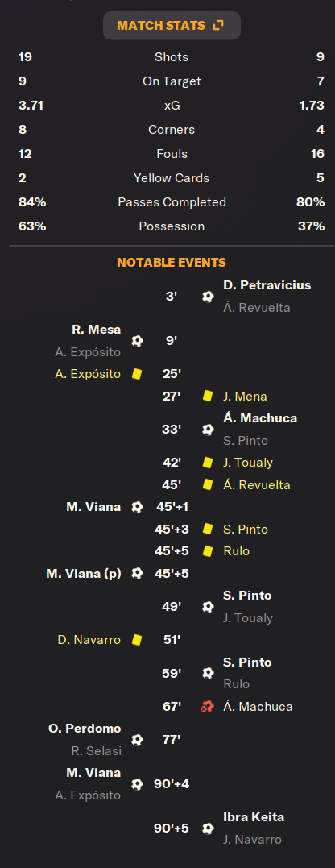This screenshot has height=868, width=335.
Task: Click R. Mesa's goal icon at 9'
Action: click(137, 341)
